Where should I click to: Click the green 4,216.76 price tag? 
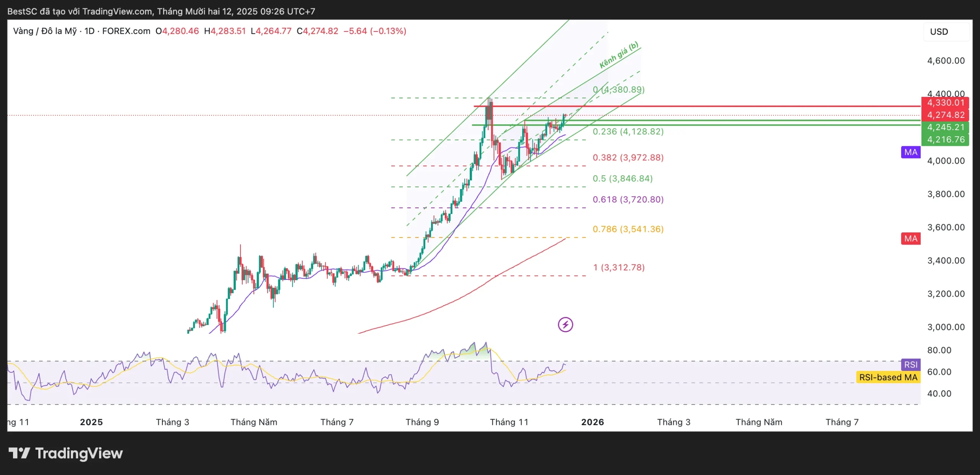pos(945,139)
